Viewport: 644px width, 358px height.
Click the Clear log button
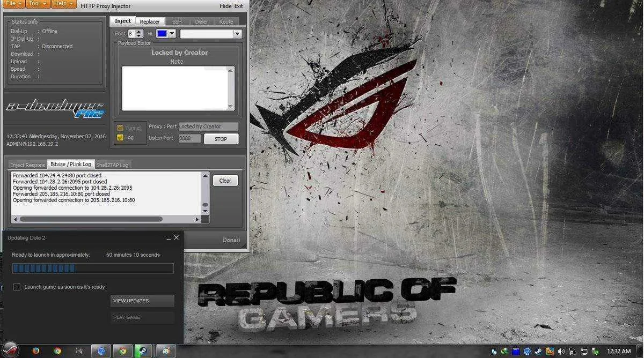(225, 181)
